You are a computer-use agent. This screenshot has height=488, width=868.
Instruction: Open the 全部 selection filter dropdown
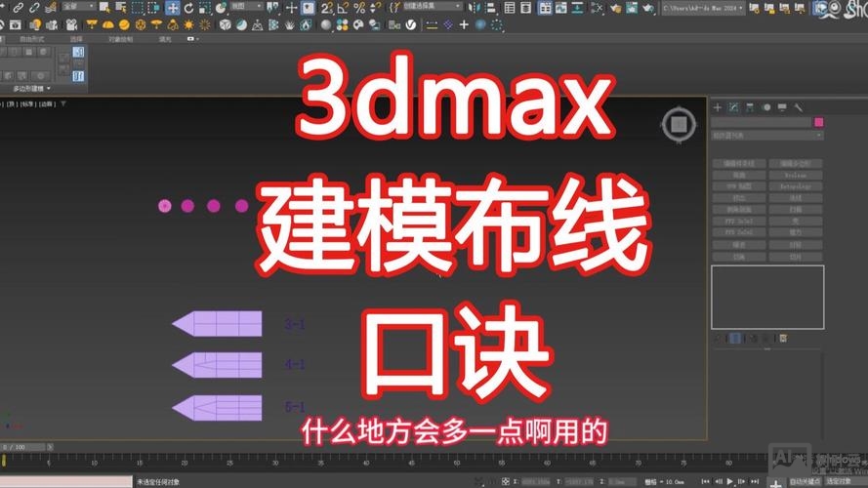pos(78,7)
